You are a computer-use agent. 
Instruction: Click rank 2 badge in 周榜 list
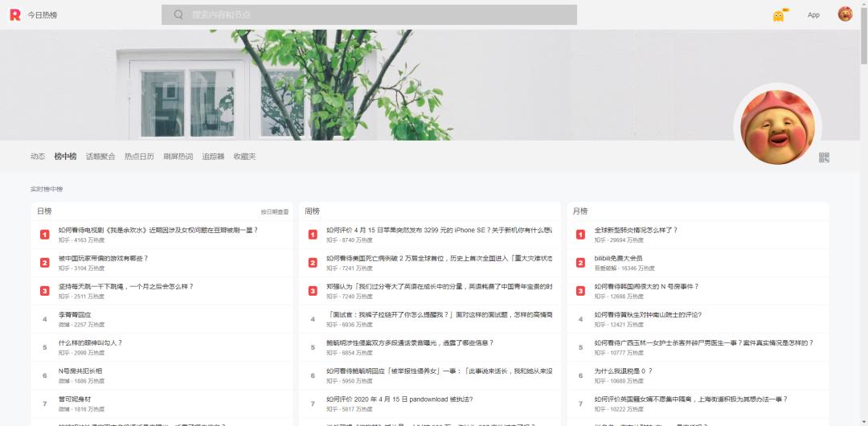(313, 263)
